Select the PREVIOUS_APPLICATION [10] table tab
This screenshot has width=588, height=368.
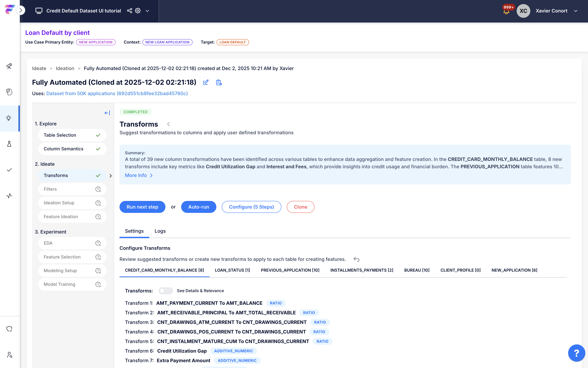(290, 270)
